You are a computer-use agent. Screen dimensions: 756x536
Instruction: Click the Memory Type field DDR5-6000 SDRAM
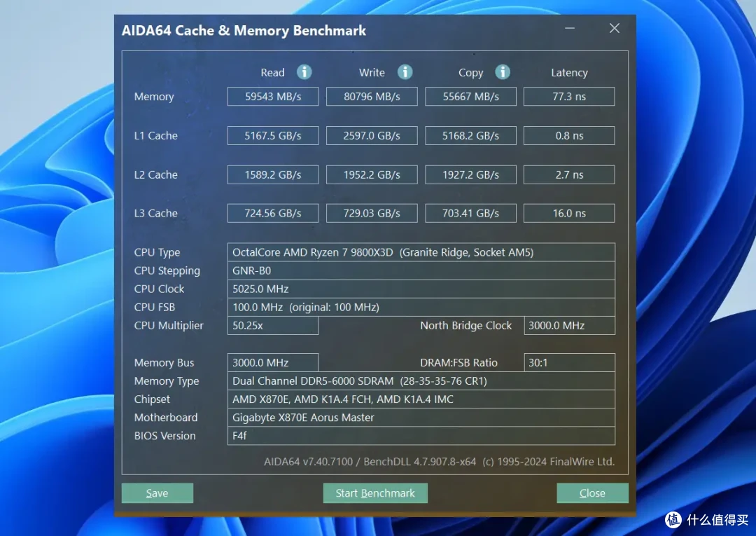(x=421, y=381)
